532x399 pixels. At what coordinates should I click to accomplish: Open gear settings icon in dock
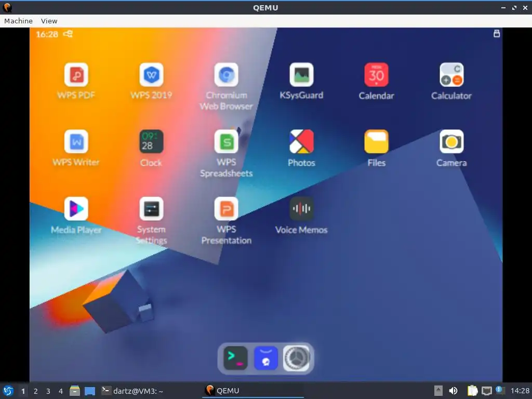tap(296, 358)
